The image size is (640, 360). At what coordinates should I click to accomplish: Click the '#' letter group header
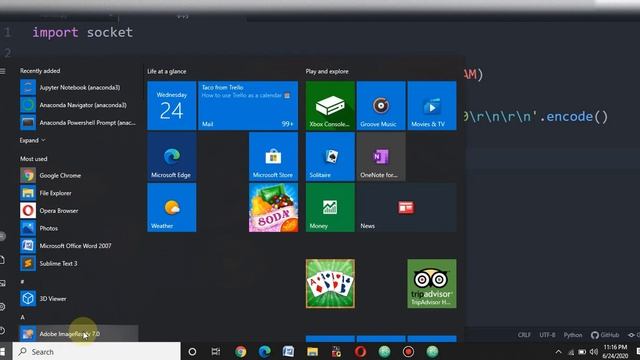tap(22, 282)
